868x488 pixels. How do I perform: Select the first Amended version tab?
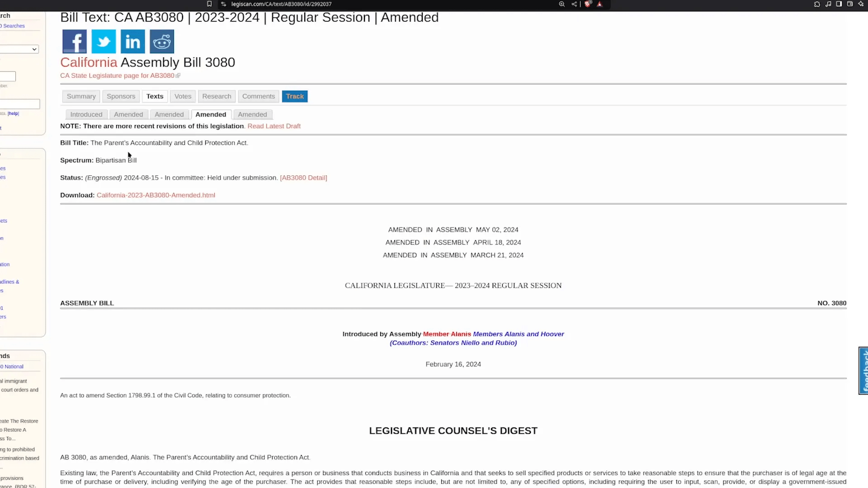[x=128, y=114]
